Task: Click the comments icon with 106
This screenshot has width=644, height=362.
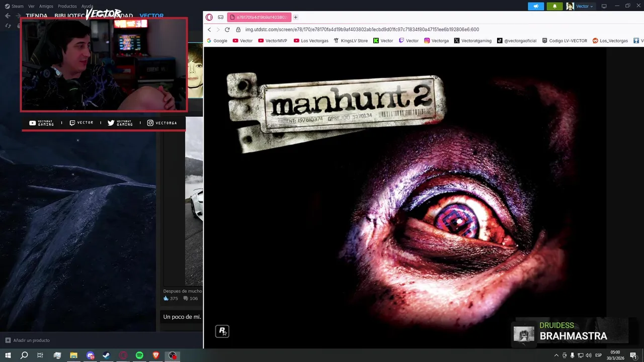Action: pyautogui.click(x=190, y=299)
